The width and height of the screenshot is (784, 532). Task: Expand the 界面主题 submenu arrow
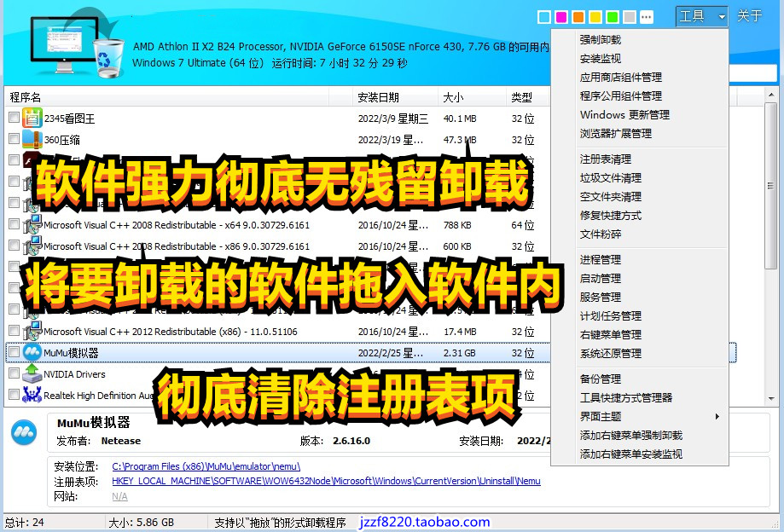coord(717,417)
